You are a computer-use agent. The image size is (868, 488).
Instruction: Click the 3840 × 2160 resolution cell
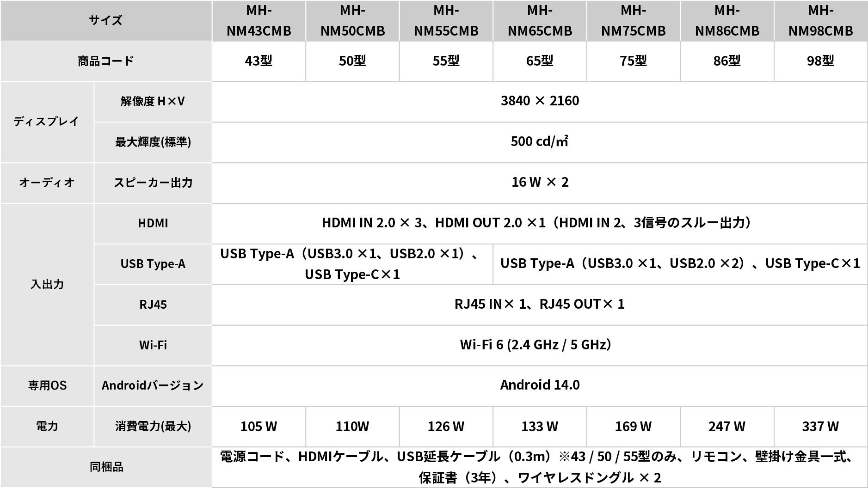point(540,101)
